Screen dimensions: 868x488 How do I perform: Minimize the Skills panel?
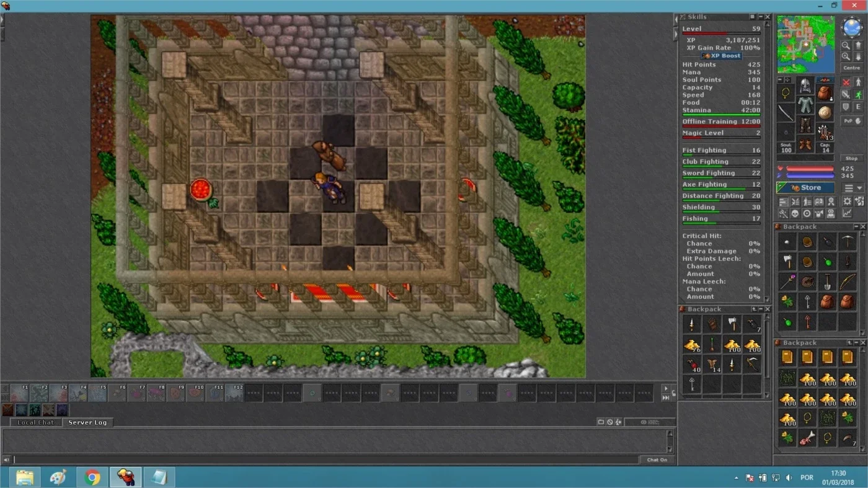[761, 17]
